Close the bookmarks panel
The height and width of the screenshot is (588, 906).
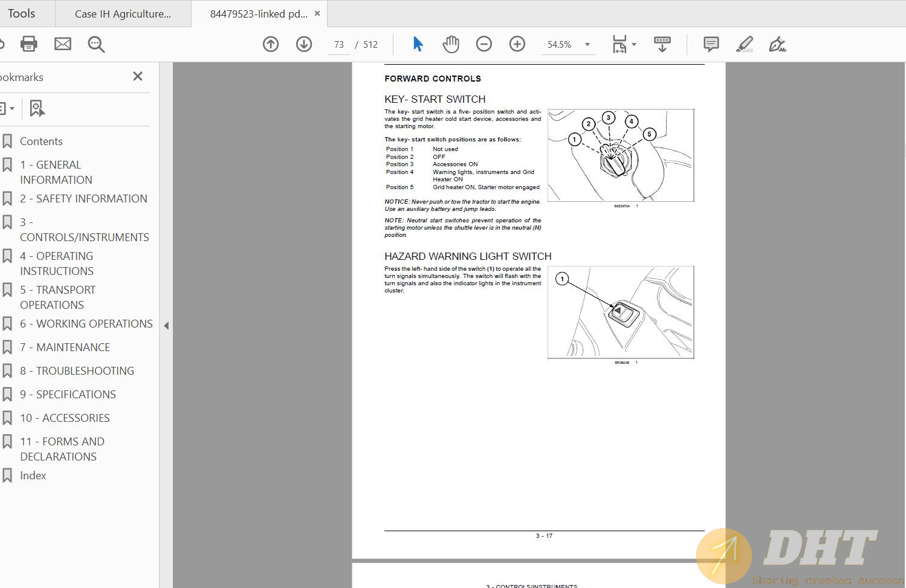pyautogui.click(x=138, y=76)
